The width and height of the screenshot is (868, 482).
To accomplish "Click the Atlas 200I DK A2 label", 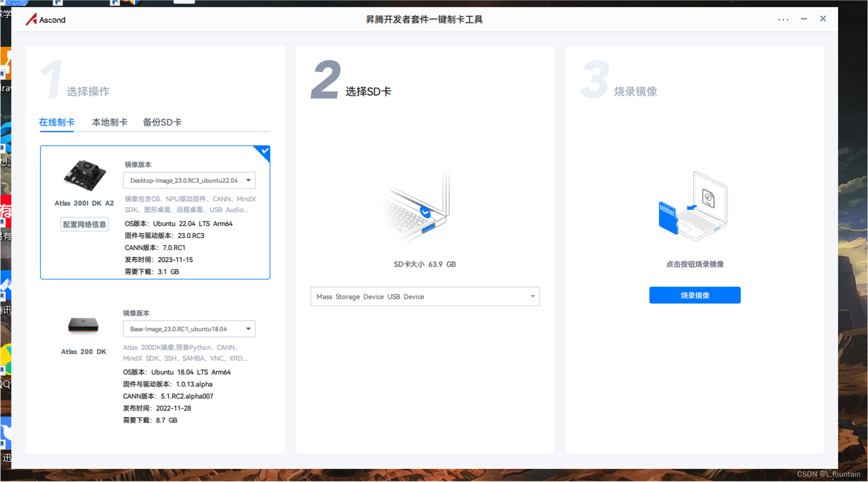I will coord(84,203).
